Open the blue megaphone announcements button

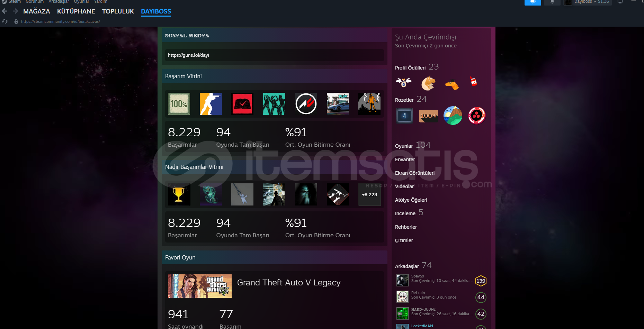pos(533,2)
